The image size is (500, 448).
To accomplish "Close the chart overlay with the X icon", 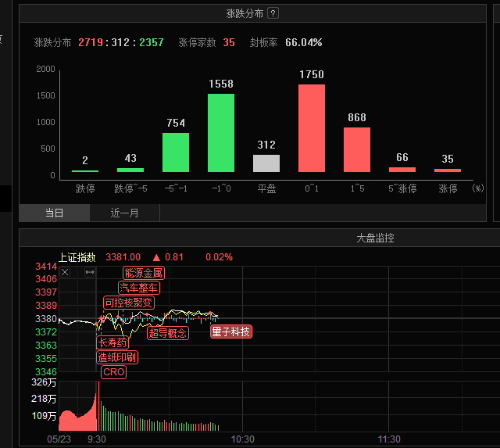I will click(65, 272).
